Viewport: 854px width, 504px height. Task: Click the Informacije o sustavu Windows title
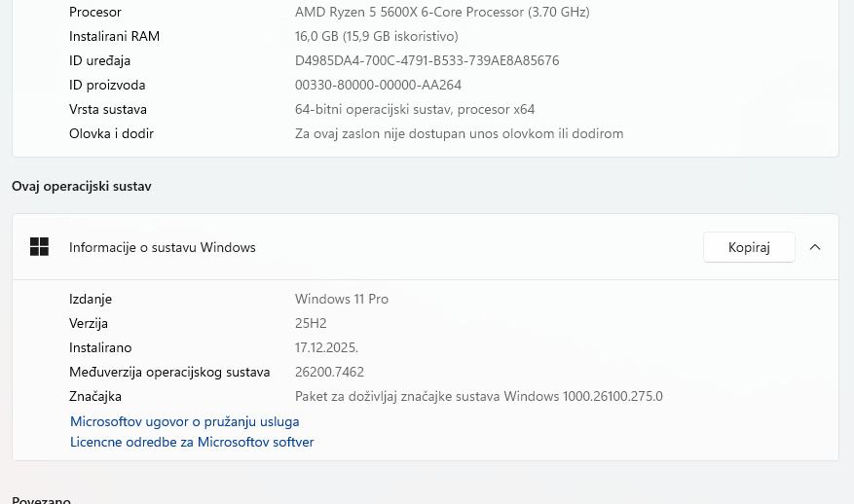point(162,247)
